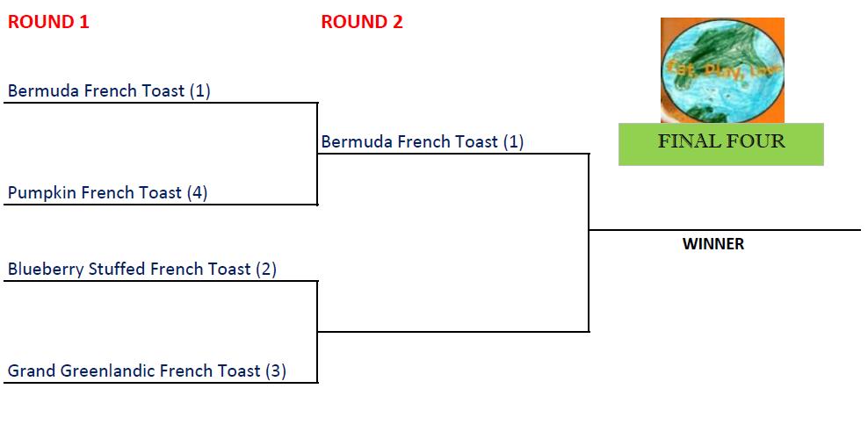868x439 pixels.
Task: Click the WINNER label
Action: [x=712, y=244]
